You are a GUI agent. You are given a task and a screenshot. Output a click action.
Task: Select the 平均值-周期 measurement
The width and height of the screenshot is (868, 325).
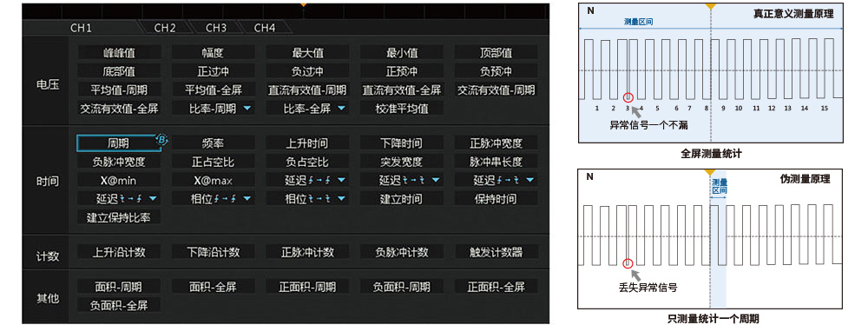[x=120, y=90]
